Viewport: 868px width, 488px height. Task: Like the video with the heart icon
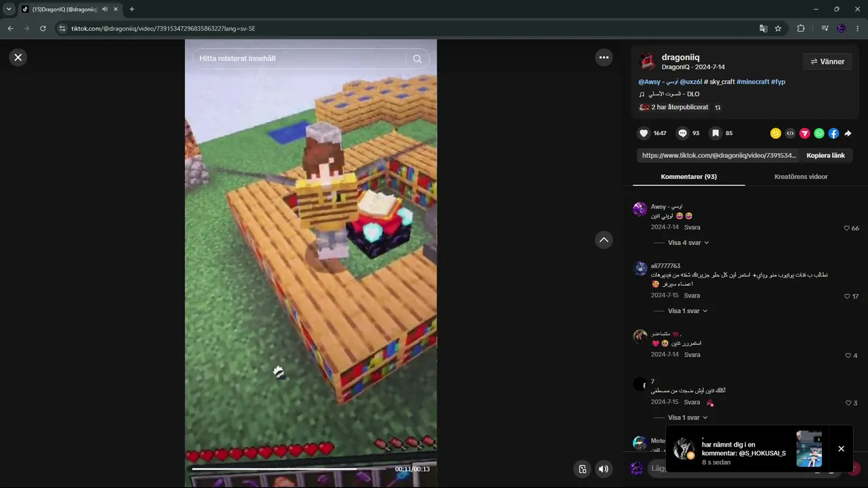(x=644, y=134)
